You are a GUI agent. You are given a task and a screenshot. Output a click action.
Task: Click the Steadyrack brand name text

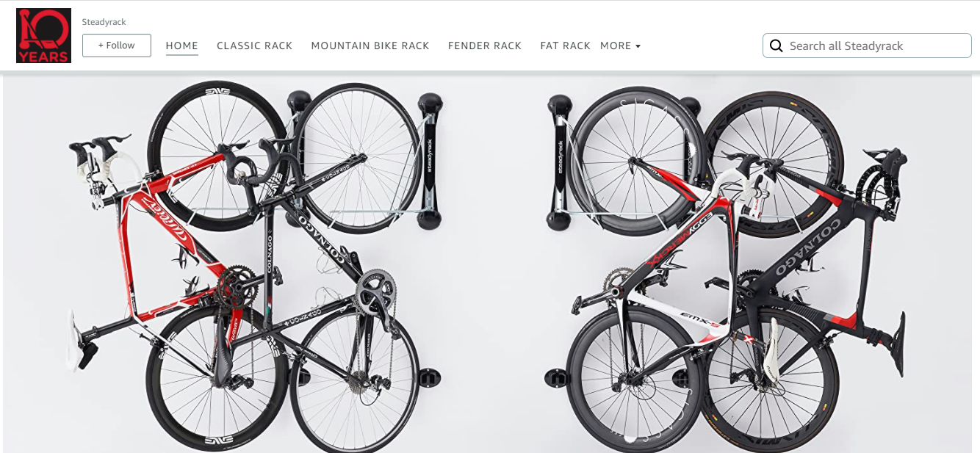(104, 22)
